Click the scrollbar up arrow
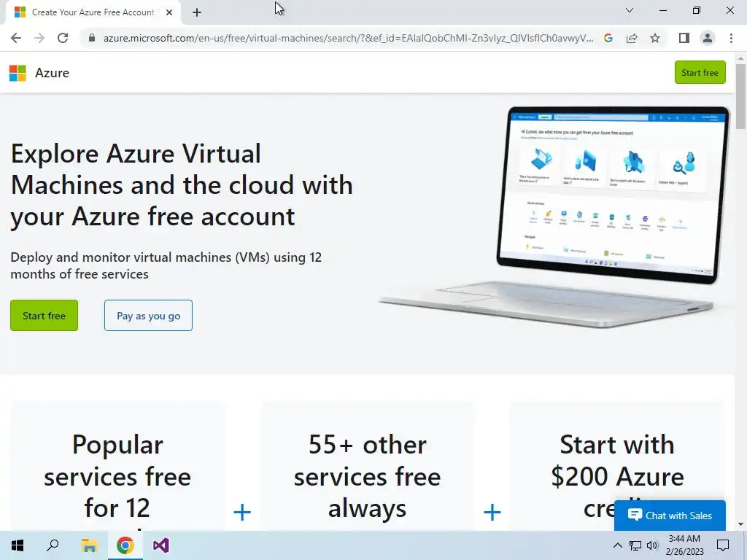Image resolution: width=747 pixels, height=560 pixels. coord(740,58)
